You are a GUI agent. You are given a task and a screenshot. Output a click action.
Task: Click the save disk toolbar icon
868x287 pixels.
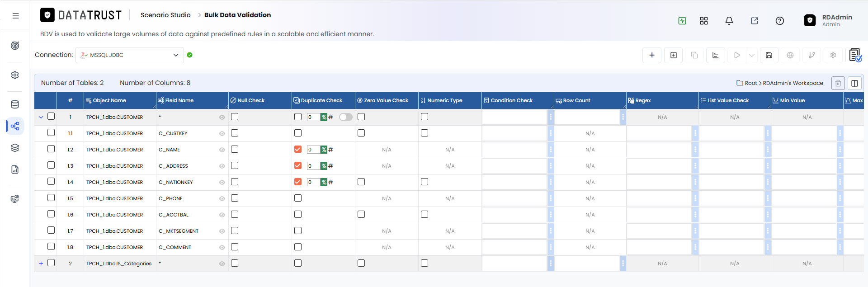point(769,55)
